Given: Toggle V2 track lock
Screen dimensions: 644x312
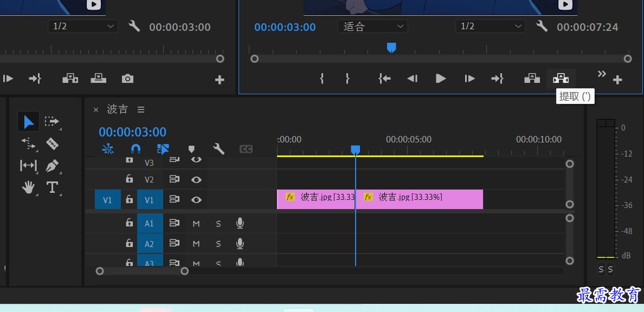Looking at the screenshot, I should (x=130, y=179).
